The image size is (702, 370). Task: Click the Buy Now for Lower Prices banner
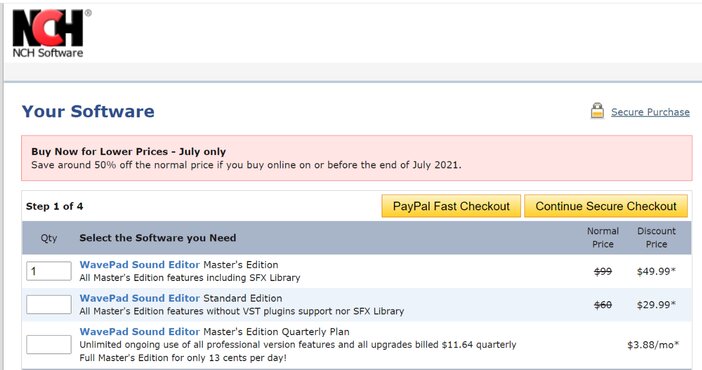357,158
